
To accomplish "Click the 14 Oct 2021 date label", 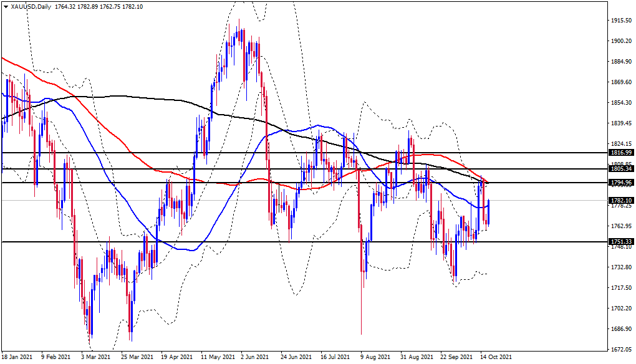I will (496, 357).
